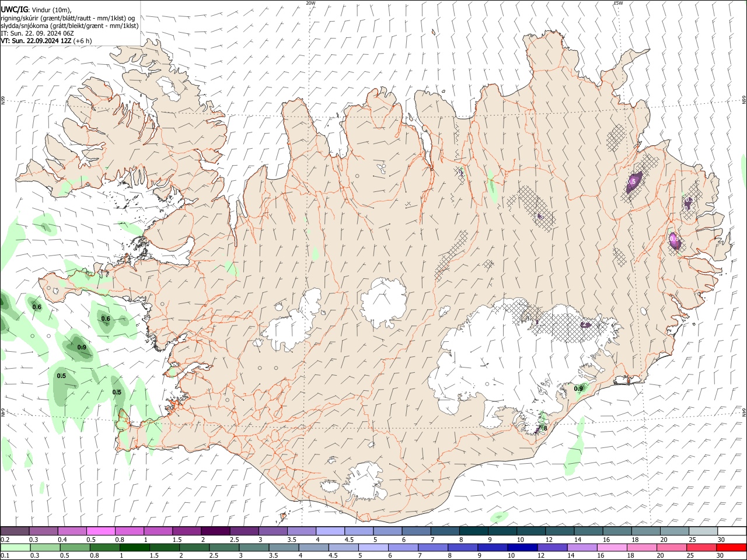Pick the upper row swatch starting at 0.2
Viewport: 747px width, 560px height.
(x=15, y=531)
